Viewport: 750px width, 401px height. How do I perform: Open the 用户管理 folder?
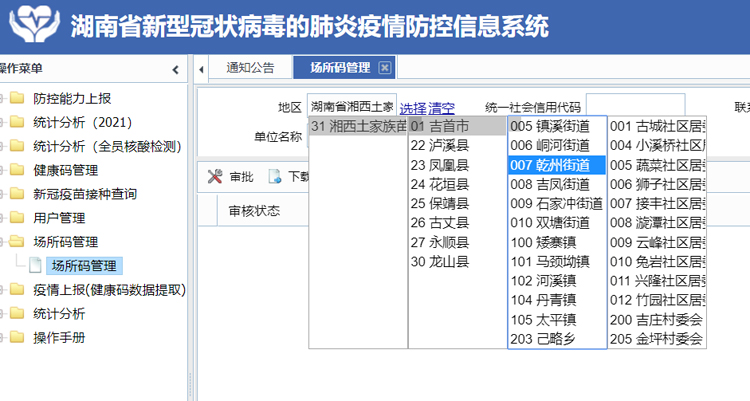(x=59, y=218)
